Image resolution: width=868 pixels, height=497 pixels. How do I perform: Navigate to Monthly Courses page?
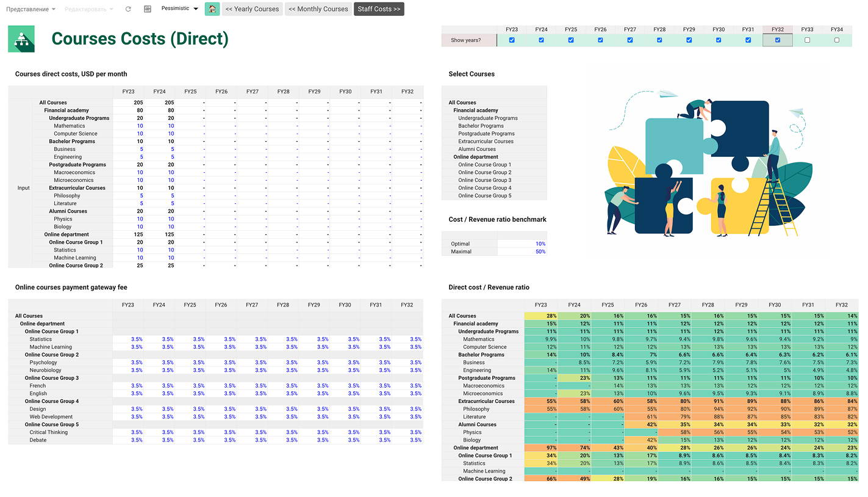point(318,9)
